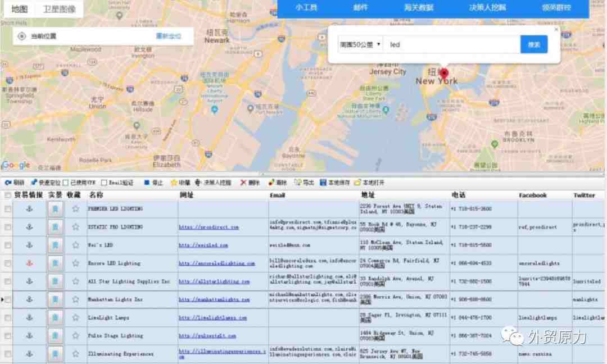Toggle the Email验证 checkbox
The image size is (607, 364).
coord(104,183)
